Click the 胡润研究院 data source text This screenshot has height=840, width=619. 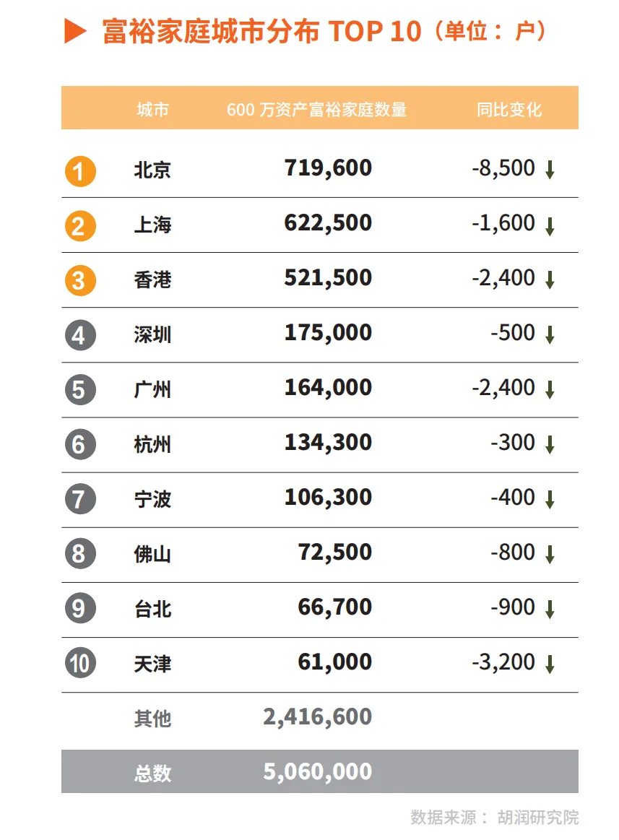(x=538, y=817)
